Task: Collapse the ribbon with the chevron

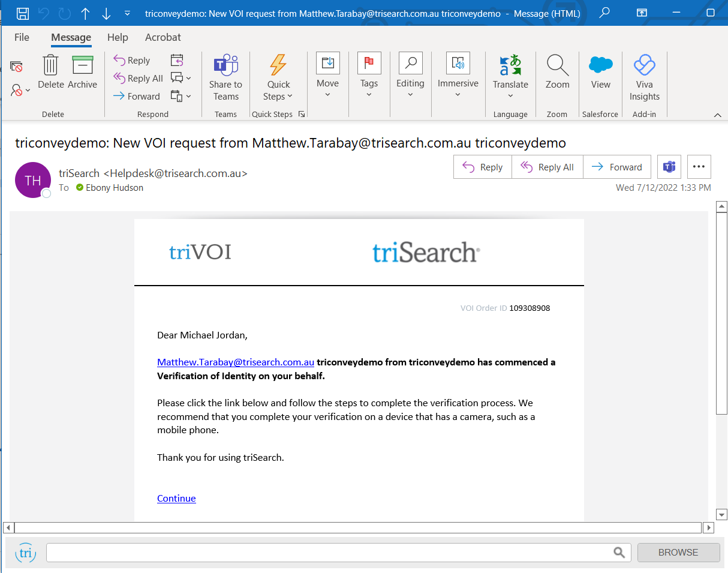Action: pyautogui.click(x=717, y=115)
